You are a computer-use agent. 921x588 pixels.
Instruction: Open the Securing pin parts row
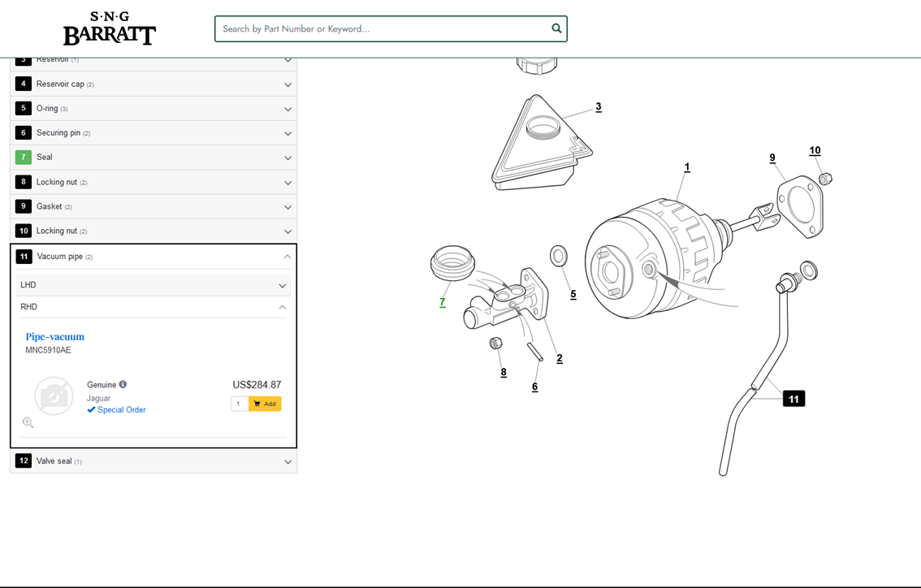[153, 133]
